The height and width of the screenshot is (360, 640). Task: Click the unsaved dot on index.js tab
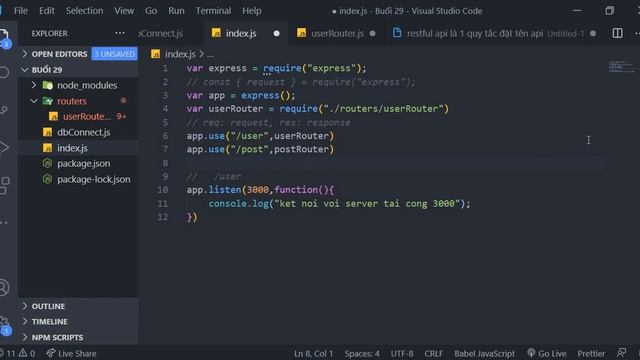[276, 33]
